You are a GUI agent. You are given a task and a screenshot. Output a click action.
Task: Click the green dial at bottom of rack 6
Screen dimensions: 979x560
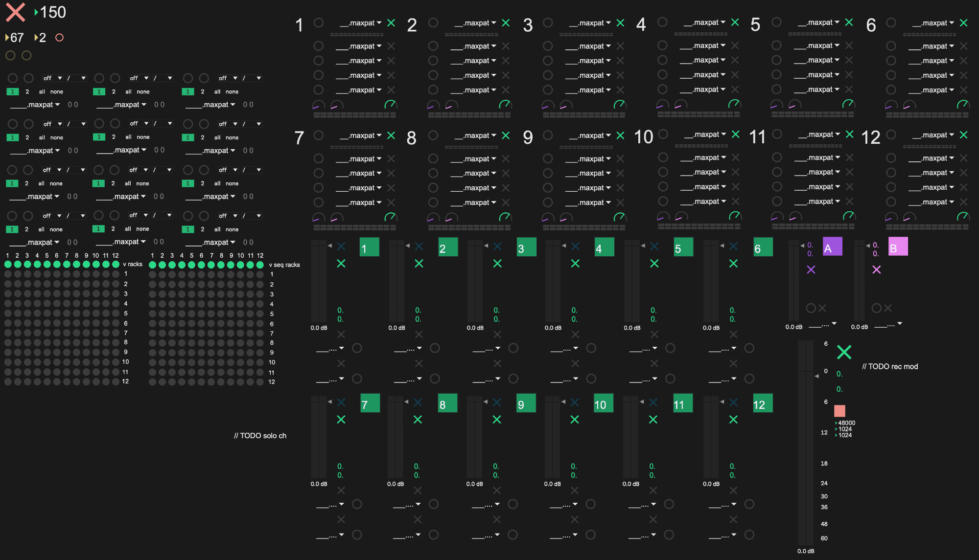[962, 104]
